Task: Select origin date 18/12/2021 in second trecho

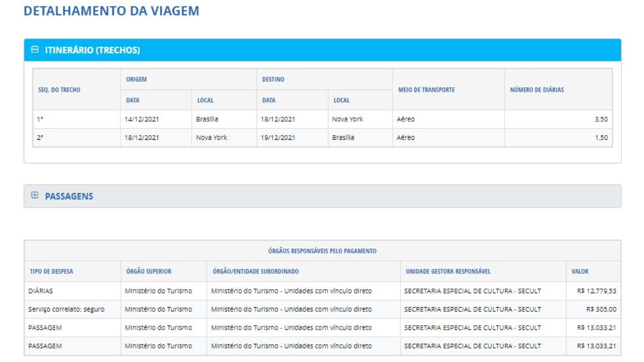Action: coord(142,138)
